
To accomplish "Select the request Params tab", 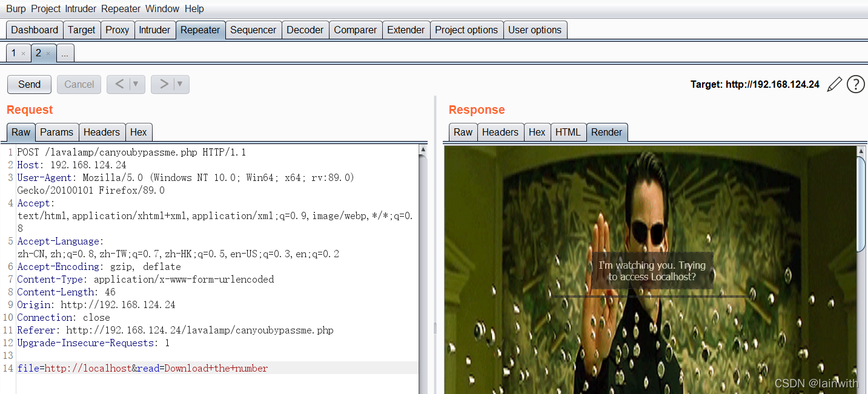I will (x=57, y=132).
